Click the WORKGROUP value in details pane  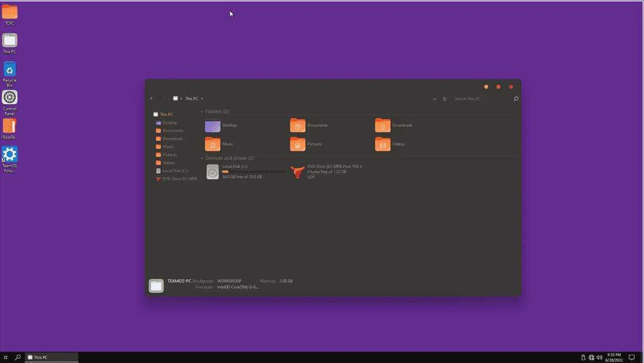229,281
